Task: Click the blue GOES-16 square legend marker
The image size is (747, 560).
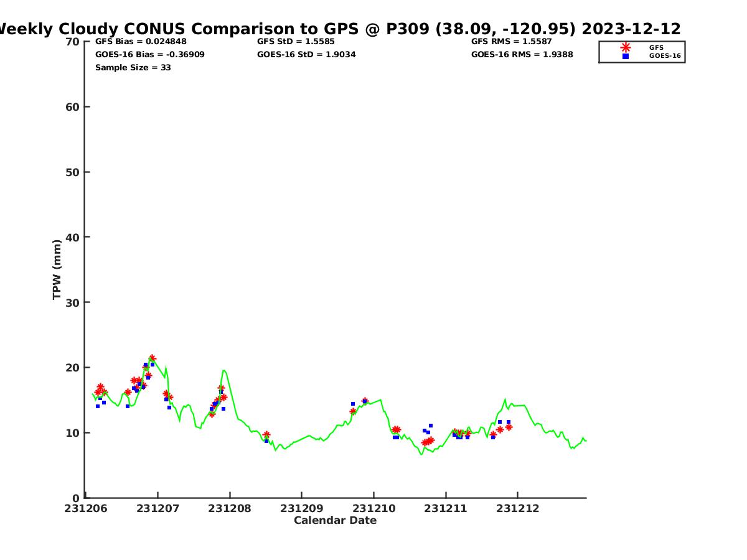Action: tap(626, 56)
